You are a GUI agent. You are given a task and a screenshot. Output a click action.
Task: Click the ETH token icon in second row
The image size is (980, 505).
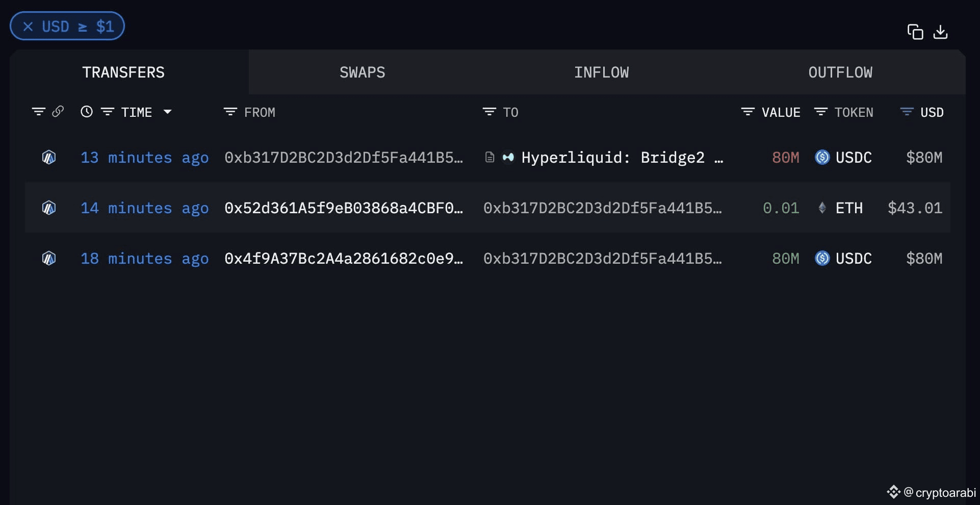pos(822,208)
